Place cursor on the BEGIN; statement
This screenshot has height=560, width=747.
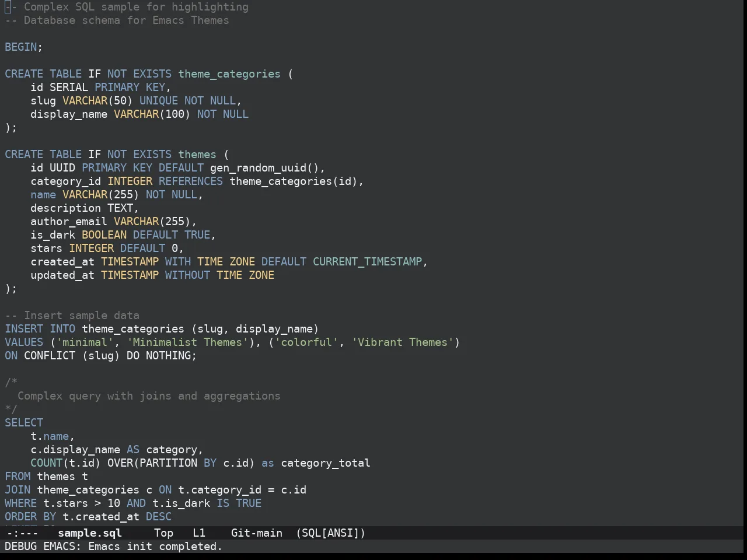pyautogui.click(x=24, y=47)
